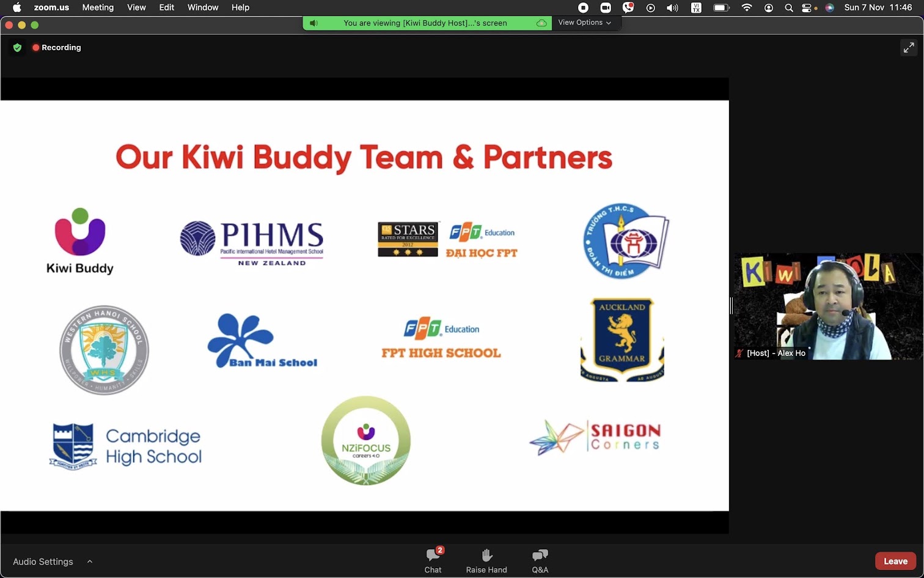Click the Kiwi Buddy logo on the slide
Screen dimensions: 924x578
(x=80, y=240)
